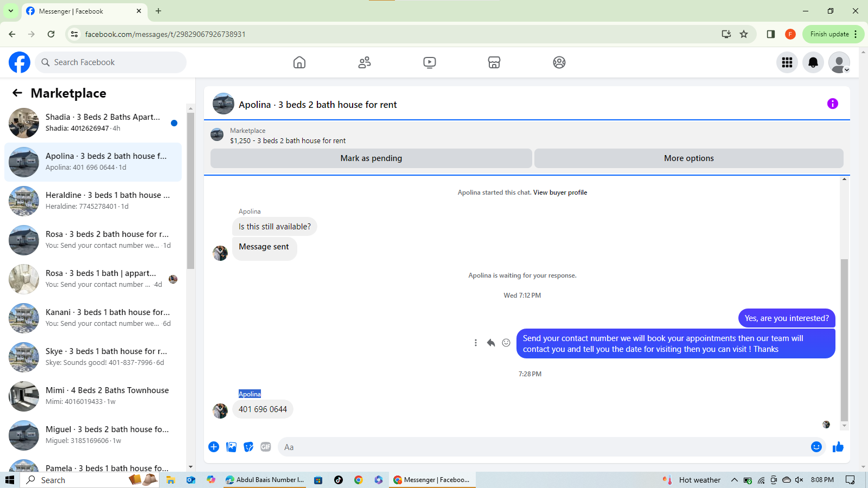Open Abdul Baais Number taskbar window
The image size is (868, 488).
pyautogui.click(x=265, y=480)
